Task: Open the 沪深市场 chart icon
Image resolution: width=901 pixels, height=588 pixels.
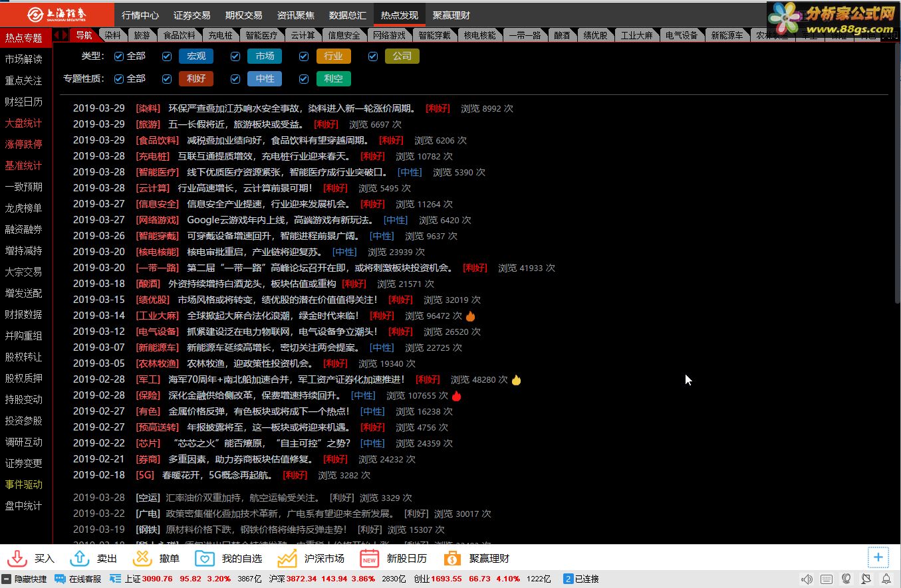Action: (287, 558)
